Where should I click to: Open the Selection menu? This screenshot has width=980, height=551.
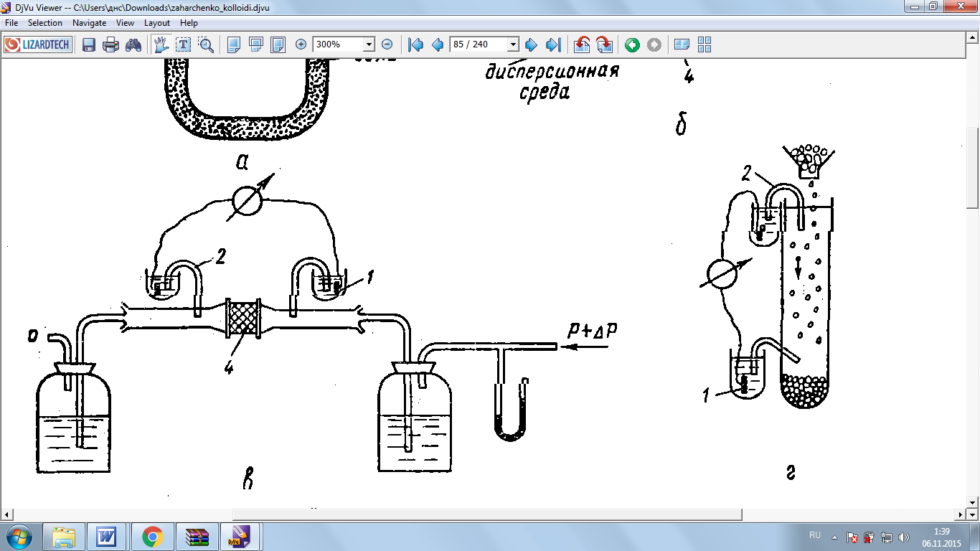pyautogui.click(x=45, y=23)
